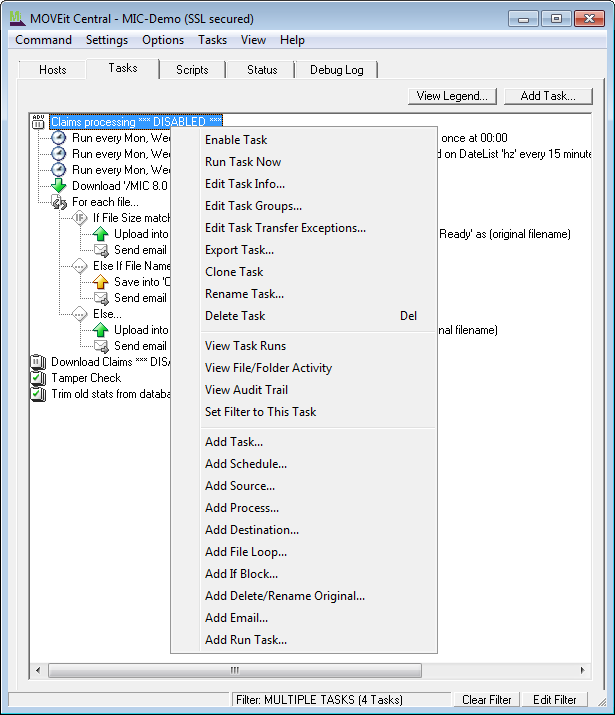Click the View Legend... button
Viewport: 615px width, 715px height.
[452, 96]
